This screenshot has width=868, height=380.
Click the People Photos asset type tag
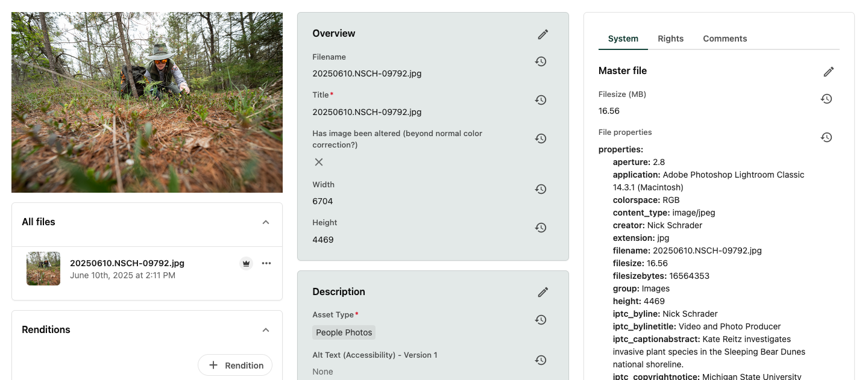point(344,332)
